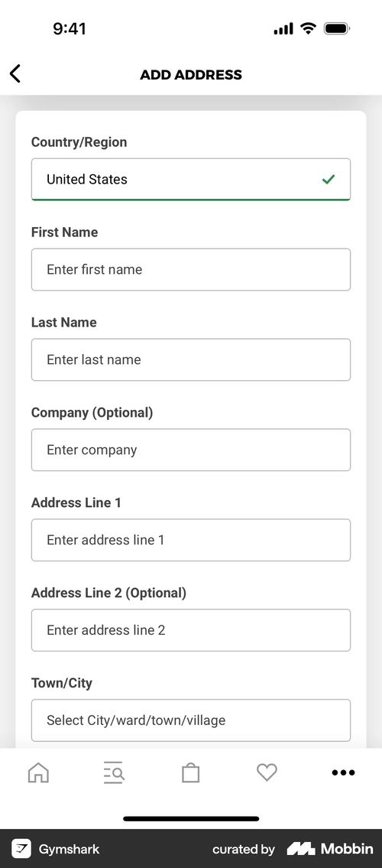This screenshot has height=868, width=382.
Task: Go back using the arrow icon
Action: (15, 73)
